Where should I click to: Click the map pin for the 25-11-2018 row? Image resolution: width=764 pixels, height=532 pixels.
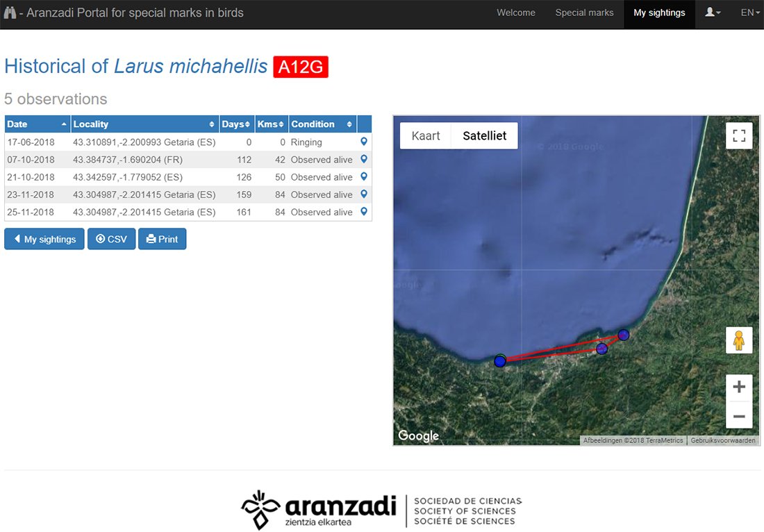pos(363,212)
